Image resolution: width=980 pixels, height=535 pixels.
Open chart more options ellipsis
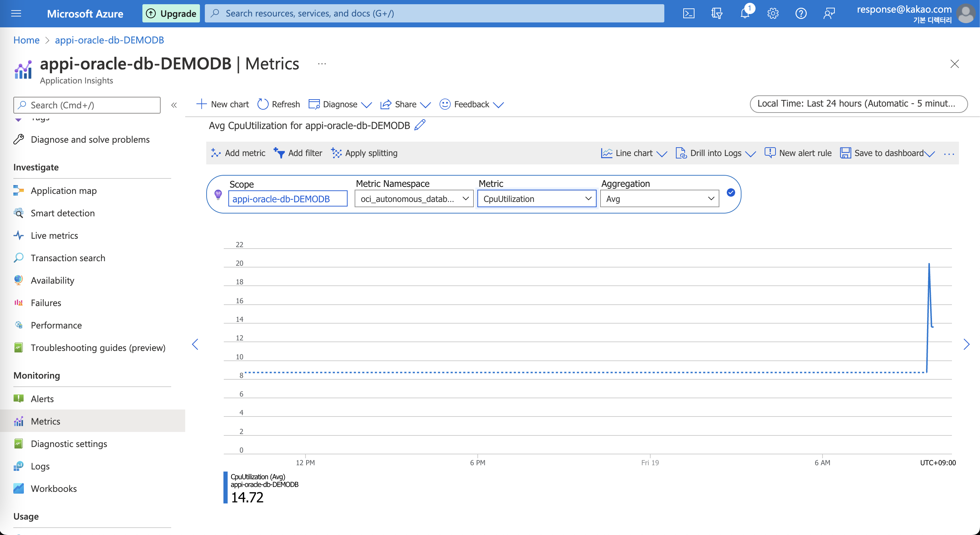pyautogui.click(x=949, y=154)
